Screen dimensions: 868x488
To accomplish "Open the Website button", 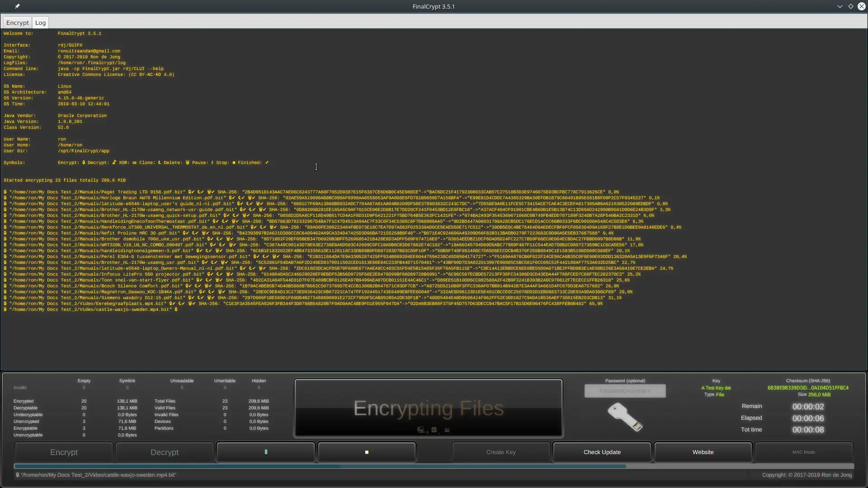I will 703,452.
